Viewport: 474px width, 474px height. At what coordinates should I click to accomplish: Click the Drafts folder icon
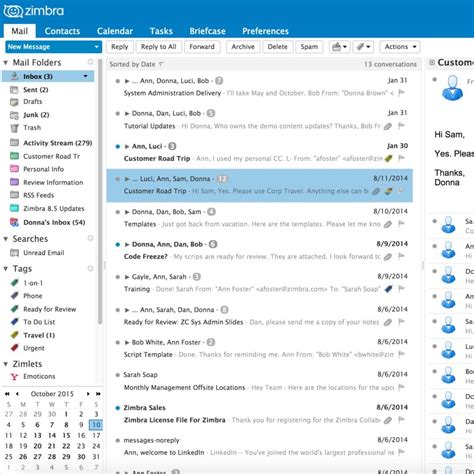click(14, 102)
